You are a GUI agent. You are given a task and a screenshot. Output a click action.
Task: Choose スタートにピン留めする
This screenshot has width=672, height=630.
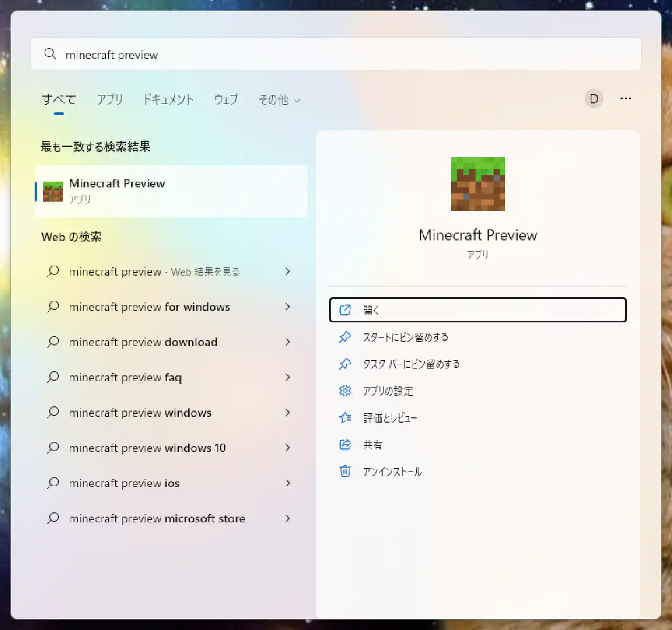tap(478, 337)
